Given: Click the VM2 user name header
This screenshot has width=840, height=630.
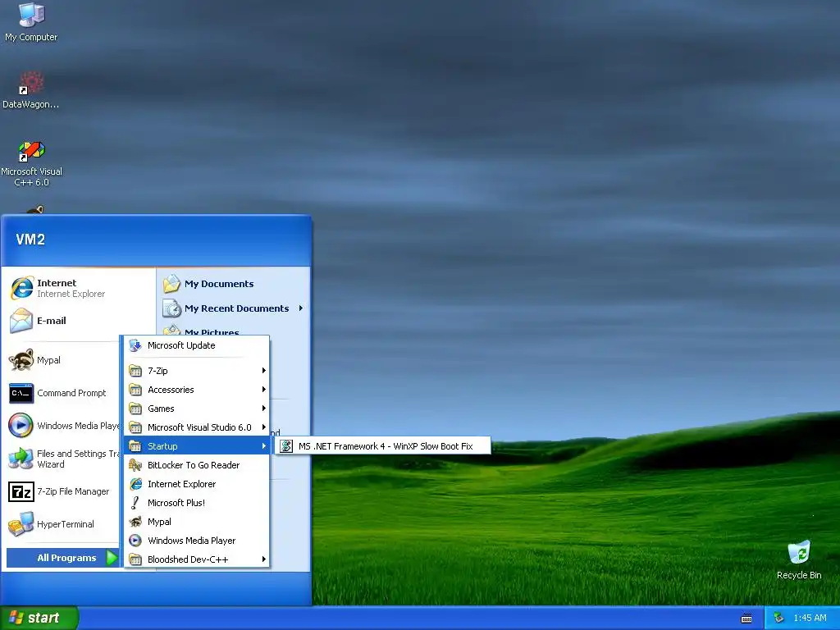Looking at the screenshot, I should tap(30, 240).
